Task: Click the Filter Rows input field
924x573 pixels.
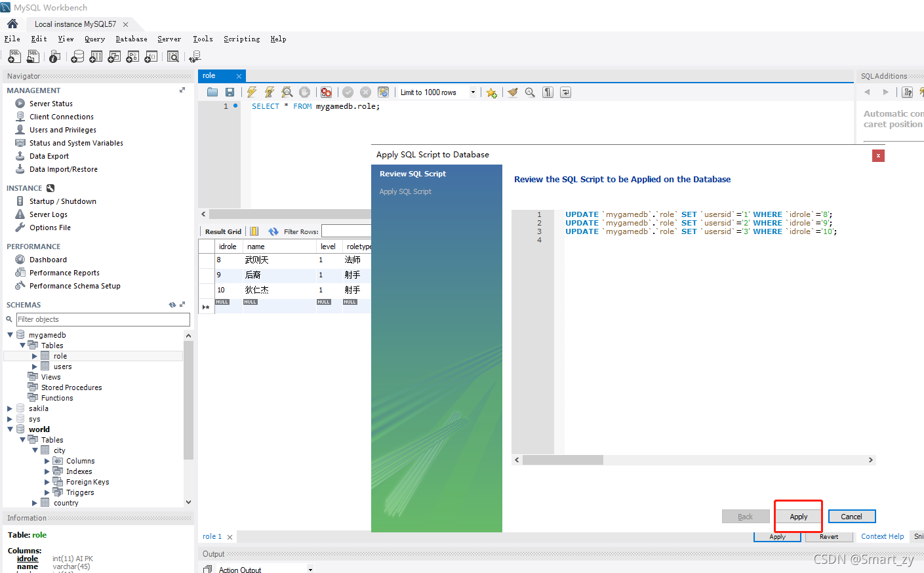Action: [346, 231]
